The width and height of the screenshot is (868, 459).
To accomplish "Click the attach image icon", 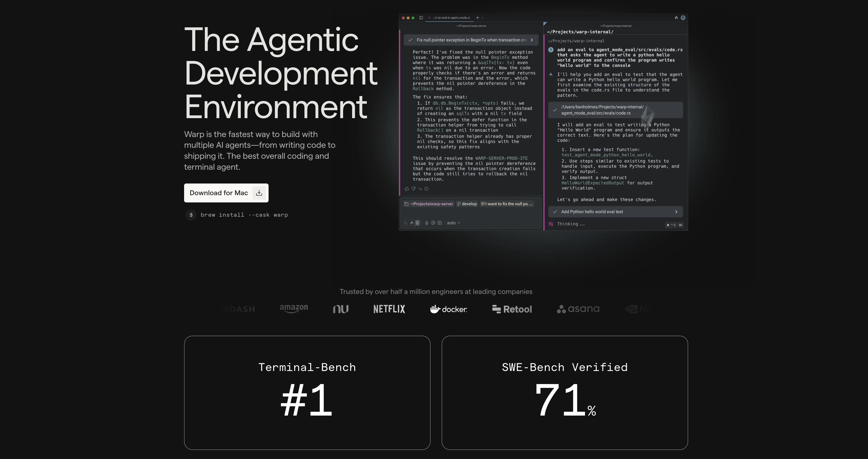I will [x=440, y=223].
